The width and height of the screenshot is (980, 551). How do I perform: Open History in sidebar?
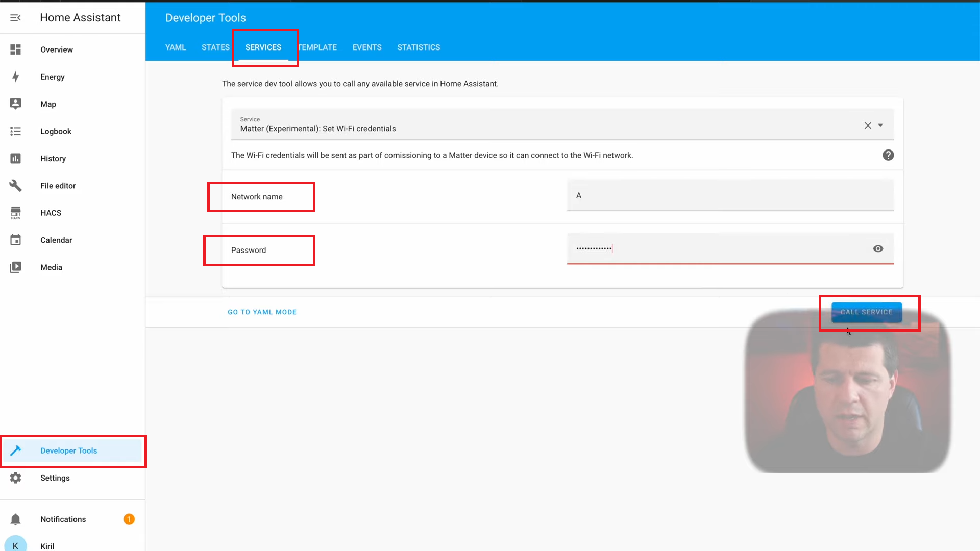click(53, 158)
